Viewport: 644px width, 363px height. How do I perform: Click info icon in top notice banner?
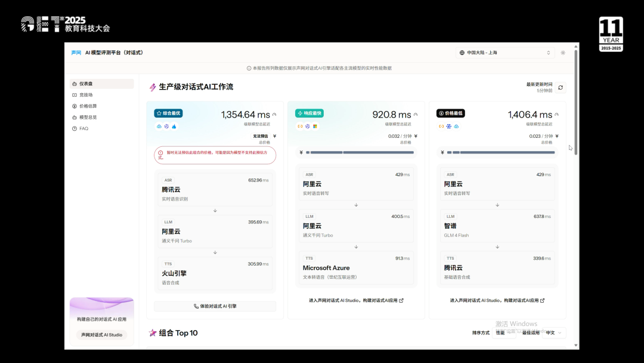click(x=249, y=68)
